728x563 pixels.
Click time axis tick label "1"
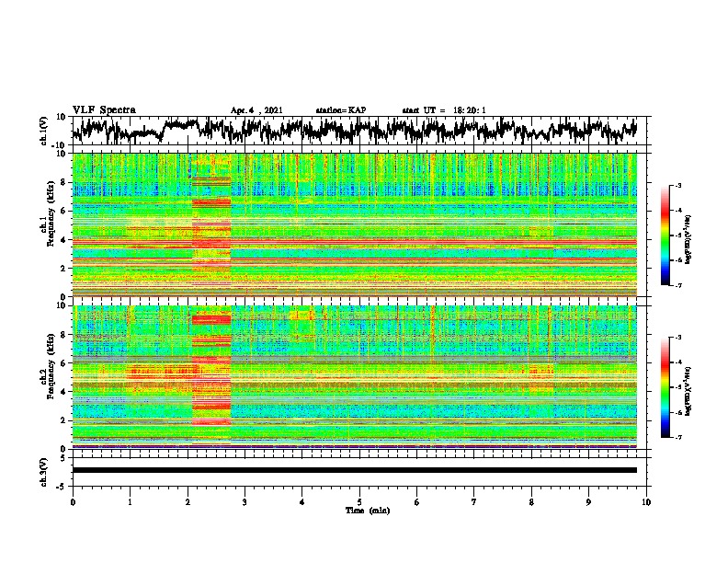pyautogui.click(x=130, y=502)
